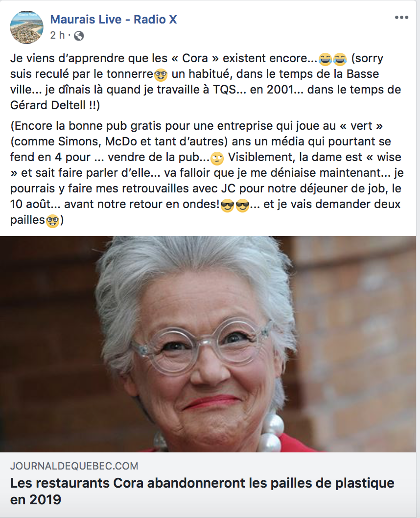
Task: Click the name 'Gérard Deltell' in the post
Action: coord(48,105)
